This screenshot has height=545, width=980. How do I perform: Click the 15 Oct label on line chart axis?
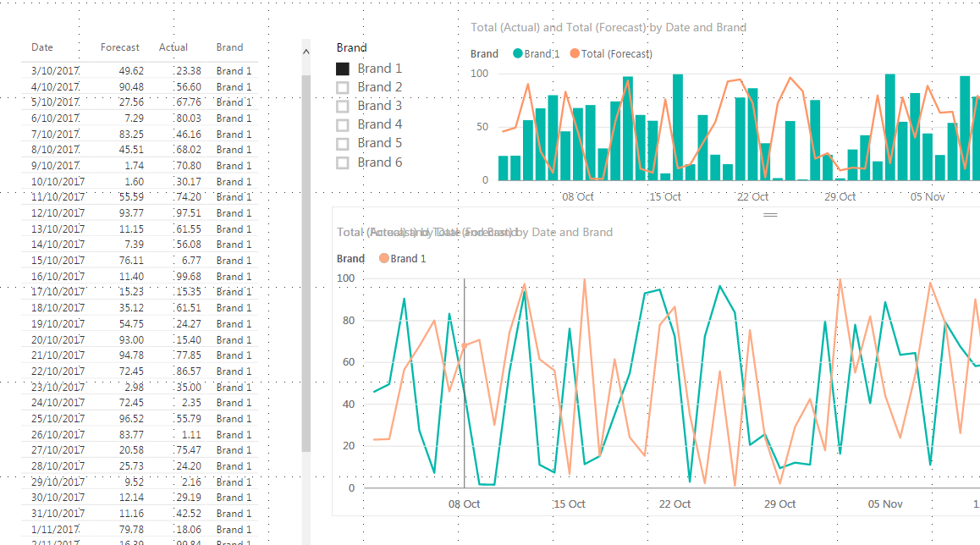point(570,504)
